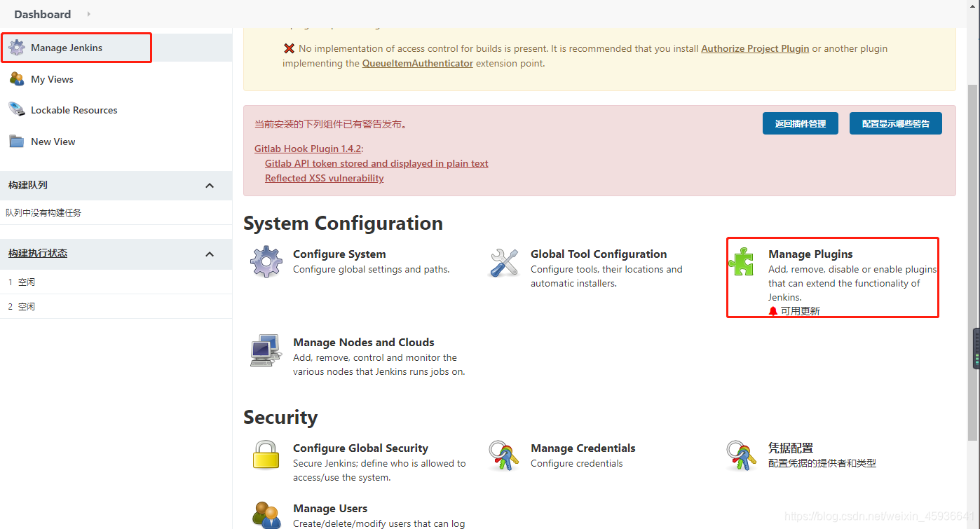Click the red X error icon

[x=289, y=48]
